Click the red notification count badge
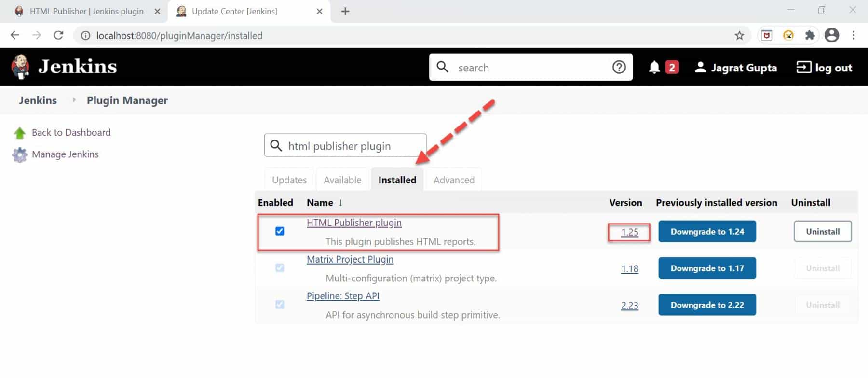The image size is (868, 378). click(672, 67)
